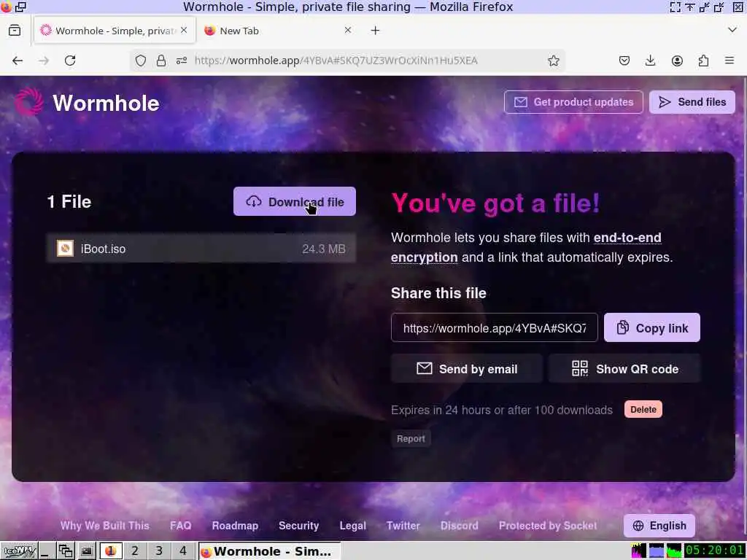Viewport: 747px width, 560px height.
Task: Open the FAQ footer link
Action: (181, 525)
